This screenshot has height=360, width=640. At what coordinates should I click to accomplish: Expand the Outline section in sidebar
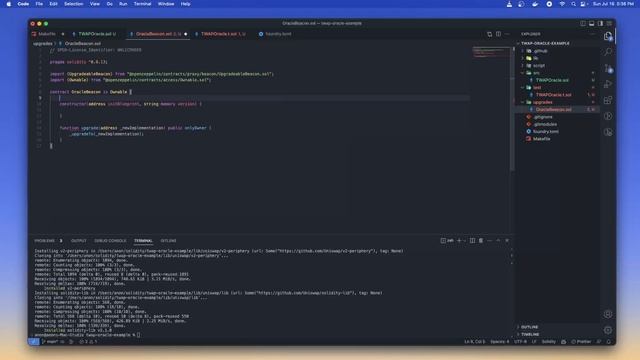tap(529, 327)
